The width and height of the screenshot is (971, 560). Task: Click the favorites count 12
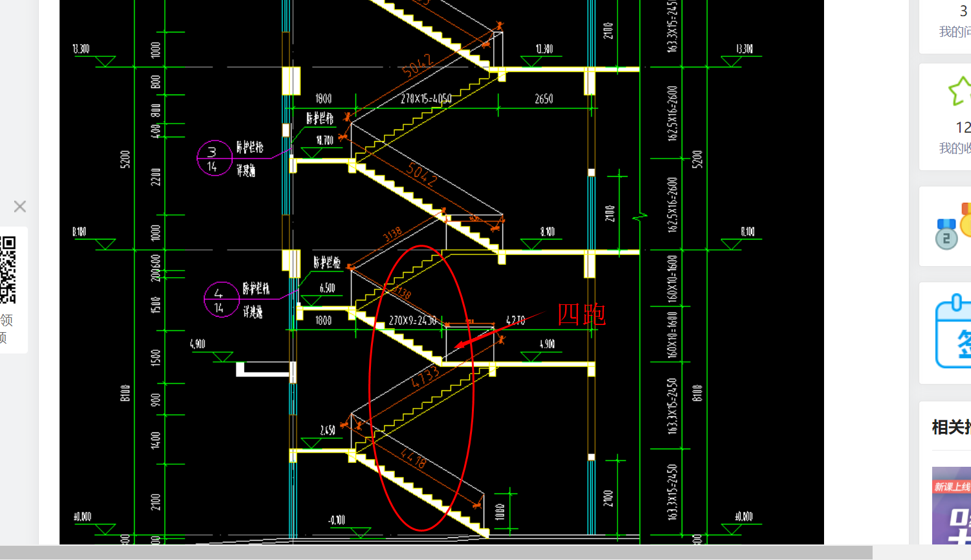(963, 128)
